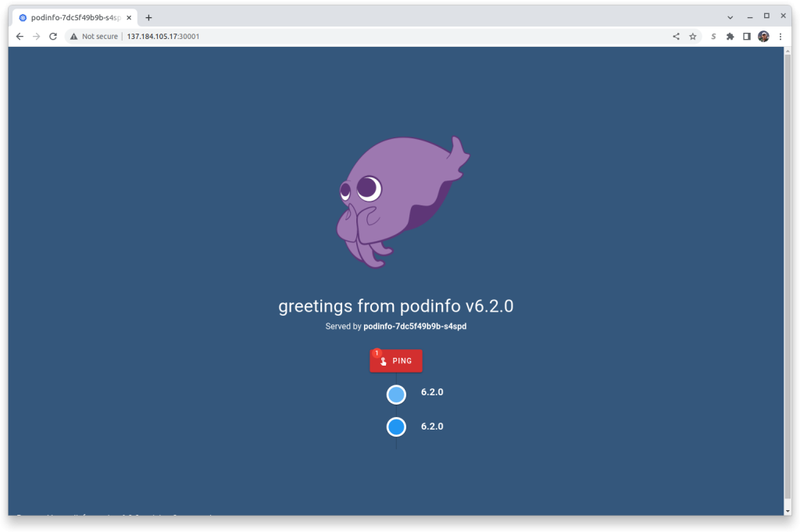800x532 pixels.
Task: Open the Chrome profile avatar
Action: (x=763, y=36)
